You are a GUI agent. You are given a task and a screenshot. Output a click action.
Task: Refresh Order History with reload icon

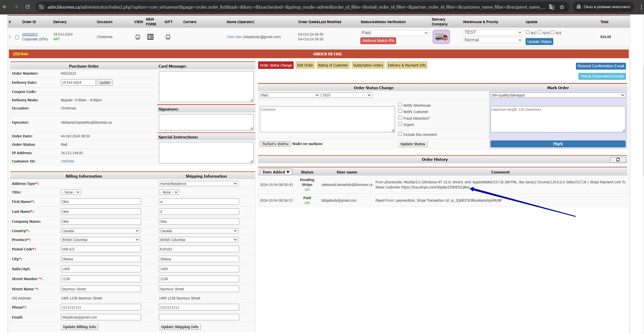(x=618, y=160)
